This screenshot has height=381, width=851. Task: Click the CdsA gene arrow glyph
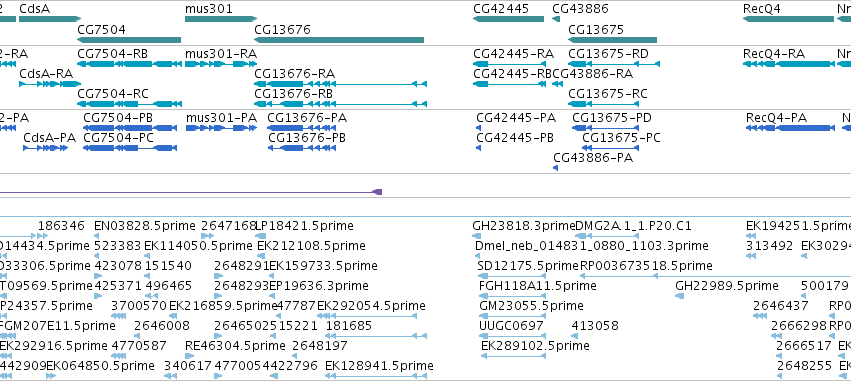50,19
